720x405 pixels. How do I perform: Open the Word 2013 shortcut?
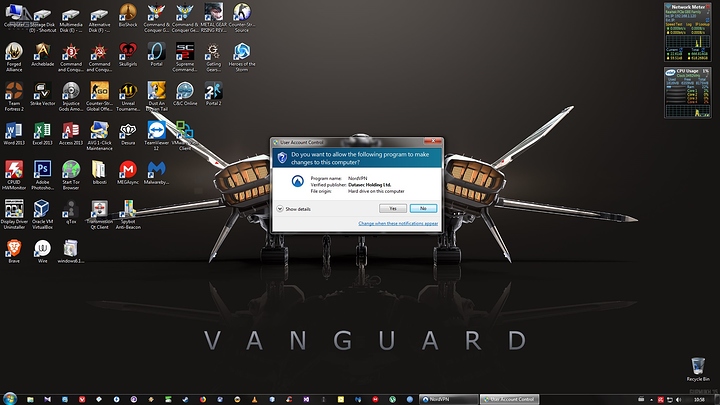click(x=14, y=132)
